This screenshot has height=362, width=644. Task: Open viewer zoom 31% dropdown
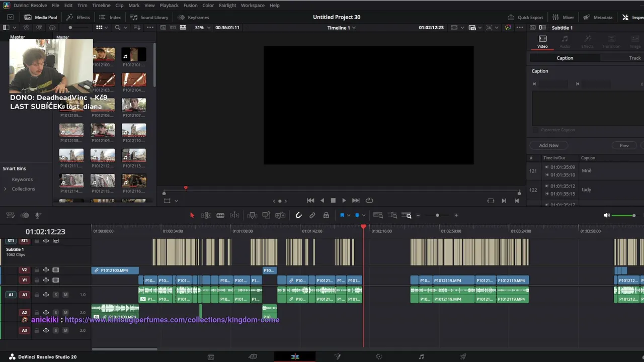coord(202,28)
